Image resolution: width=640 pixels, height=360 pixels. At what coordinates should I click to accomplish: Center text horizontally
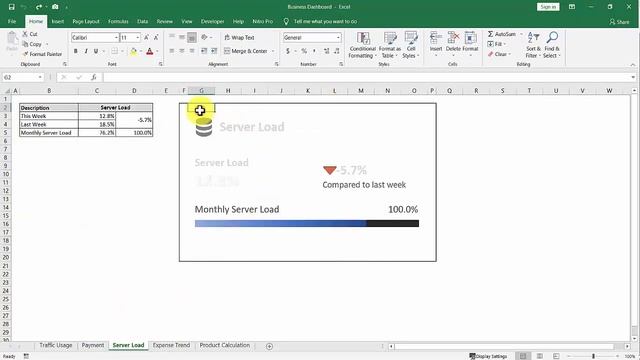tap(182, 51)
